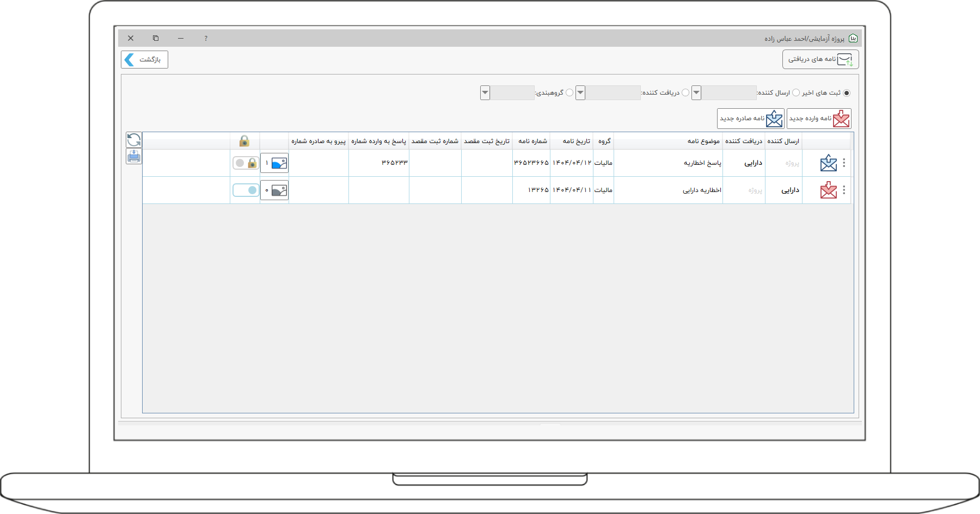The height and width of the screenshot is (514, 980).
Task: Click the نامه وارده جدید button
Action: [819, 119]
